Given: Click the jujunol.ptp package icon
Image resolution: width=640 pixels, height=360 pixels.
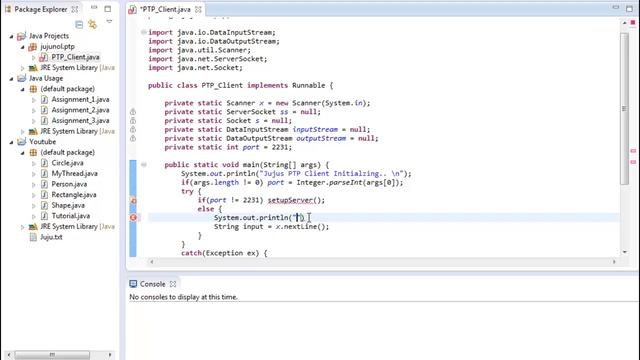Looking at the screenshot, I should [x=33, y=47].
